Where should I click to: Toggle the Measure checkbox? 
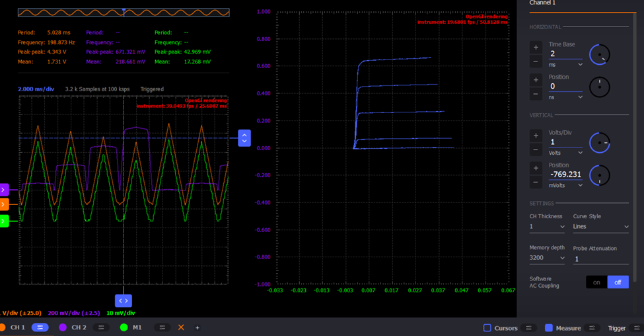pyautogui.click(x=548, y=328)
